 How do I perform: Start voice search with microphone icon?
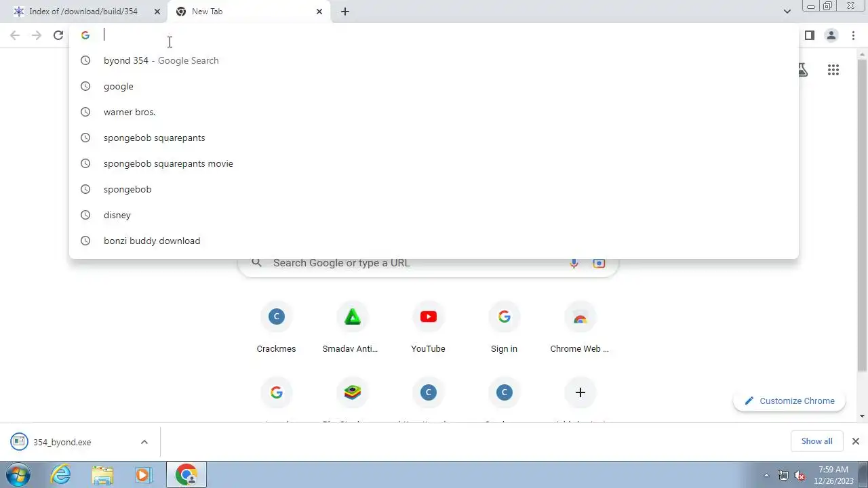pyautogui.click(x=574, y=263)
